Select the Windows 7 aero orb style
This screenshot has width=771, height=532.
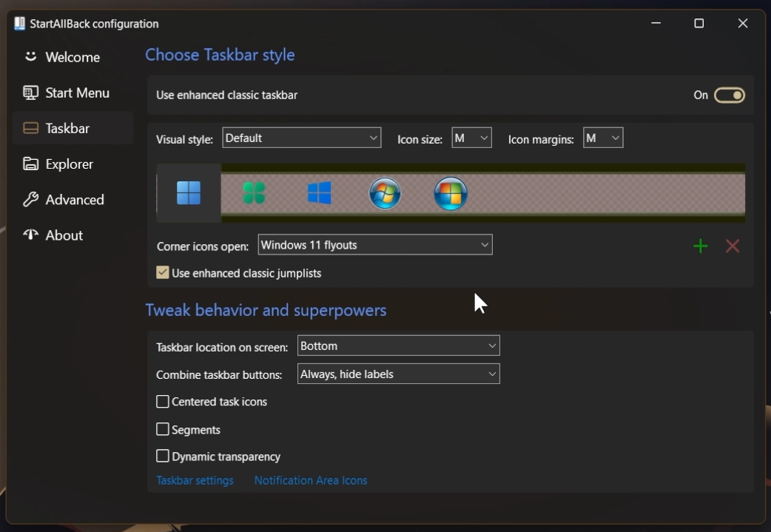pos(385,192)
